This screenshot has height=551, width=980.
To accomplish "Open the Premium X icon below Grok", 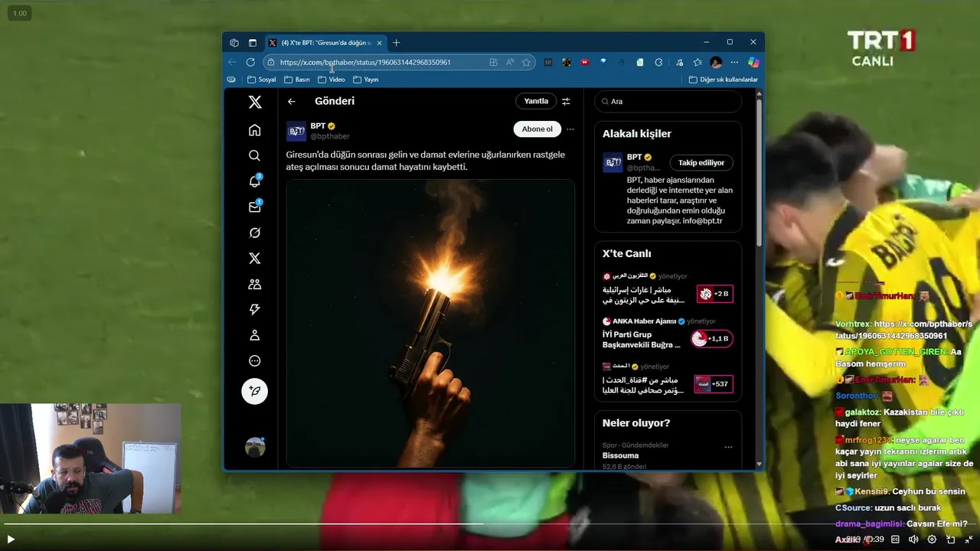I will (x=255, y=259).
